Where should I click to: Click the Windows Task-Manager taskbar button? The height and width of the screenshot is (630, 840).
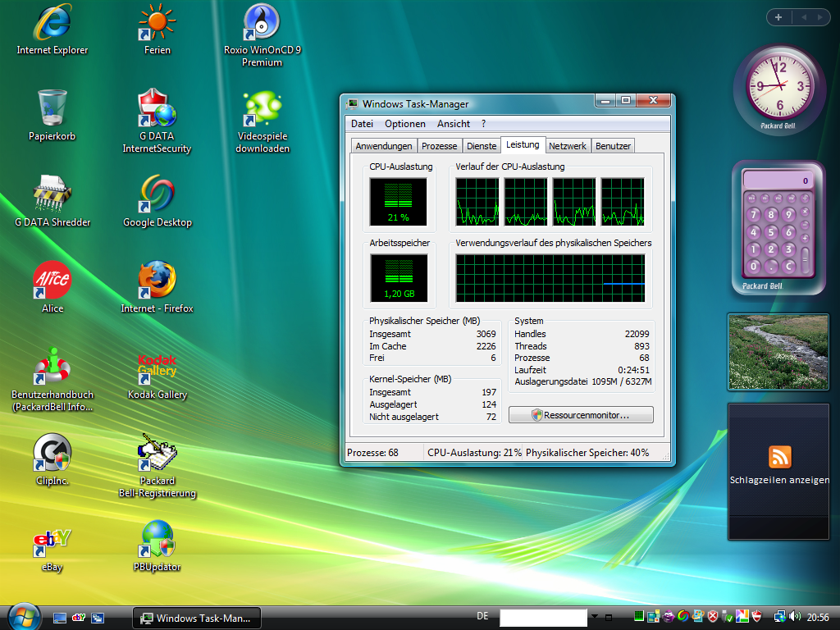point(197,619)
